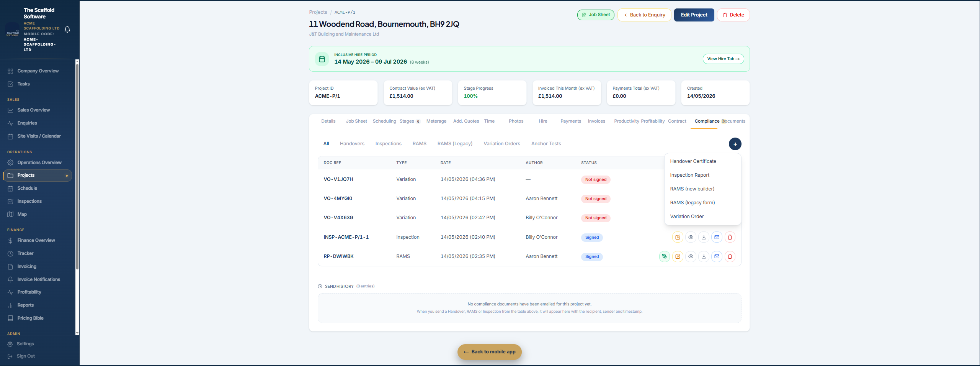Select Variation Order from add menu
This screenshot has width=980, height=366.
[x=702, y=217]
